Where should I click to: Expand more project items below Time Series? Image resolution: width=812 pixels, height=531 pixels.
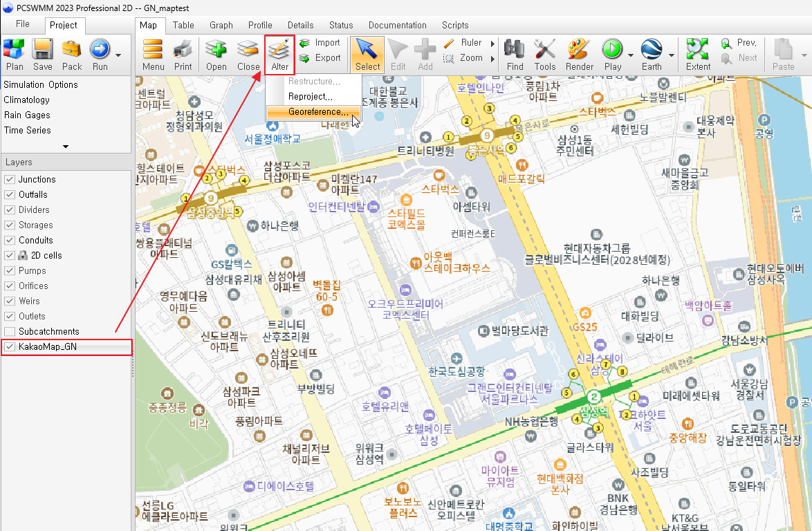(x=65, y=147)
